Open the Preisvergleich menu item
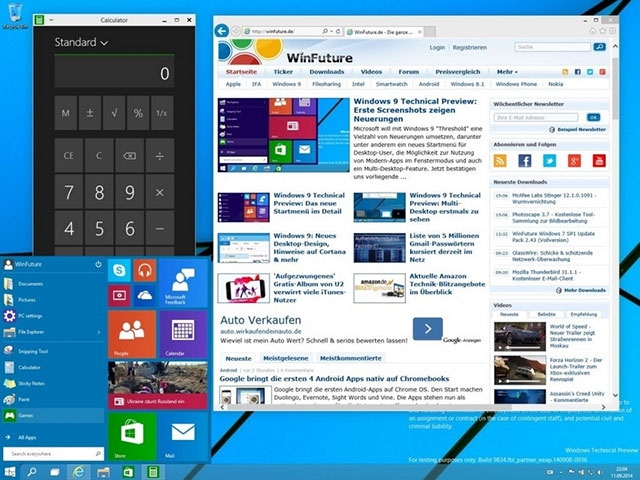The height and width of the screenshot is (480, 640). click(458, 72)
